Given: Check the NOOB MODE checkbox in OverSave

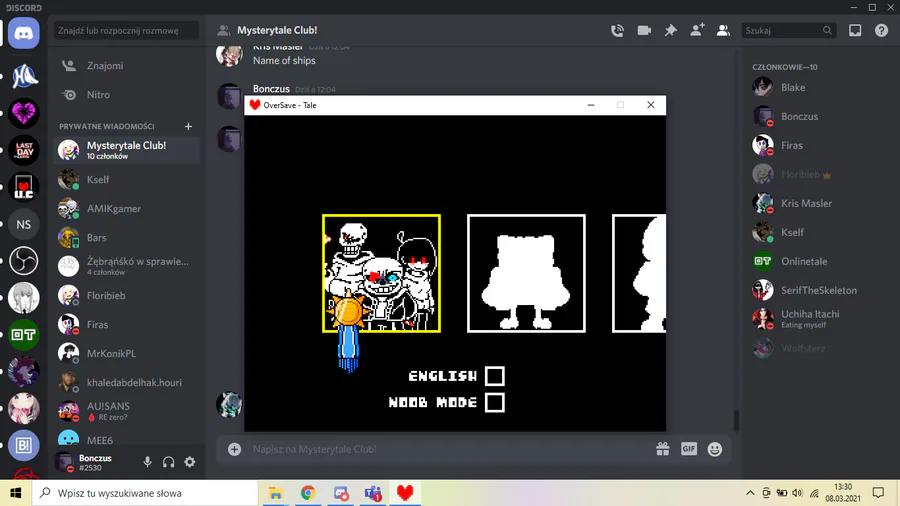Looking at the screenshot, I should 495,403.
